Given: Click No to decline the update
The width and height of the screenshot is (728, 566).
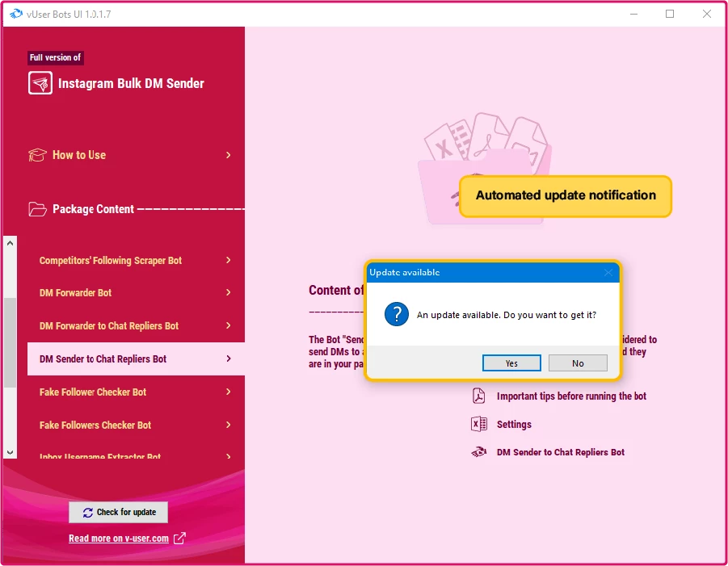Looking at the screenshot, I should (x=578, y=363).
